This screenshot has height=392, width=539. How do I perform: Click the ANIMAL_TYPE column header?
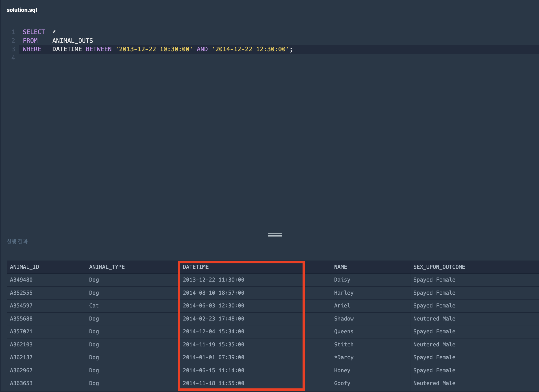pos(107,267)
